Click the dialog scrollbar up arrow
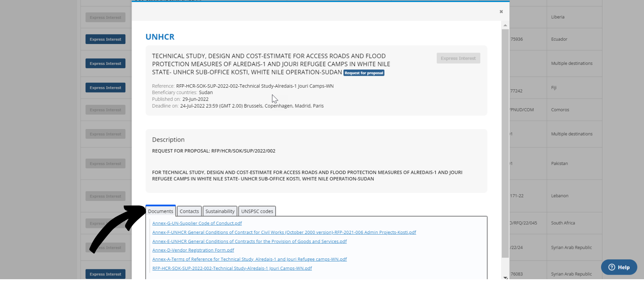Image resolution: width=644 pixels, height=284 pixels. tap(505, 25)
